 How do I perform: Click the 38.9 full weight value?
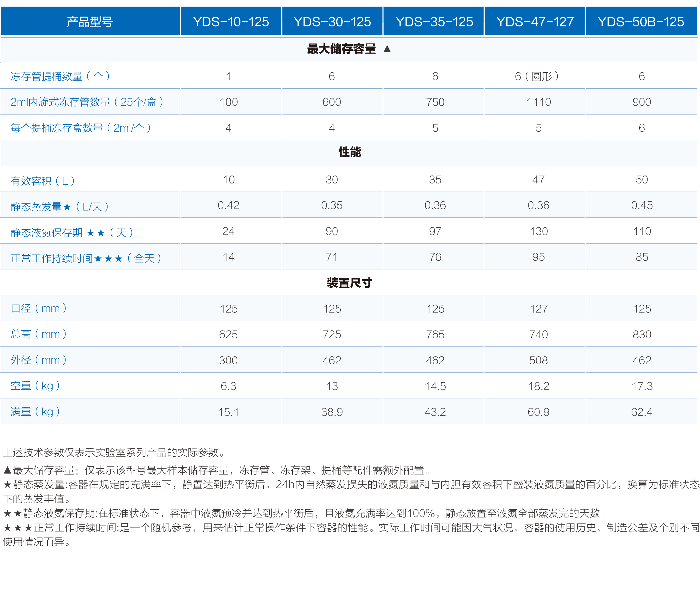(332, 412)
